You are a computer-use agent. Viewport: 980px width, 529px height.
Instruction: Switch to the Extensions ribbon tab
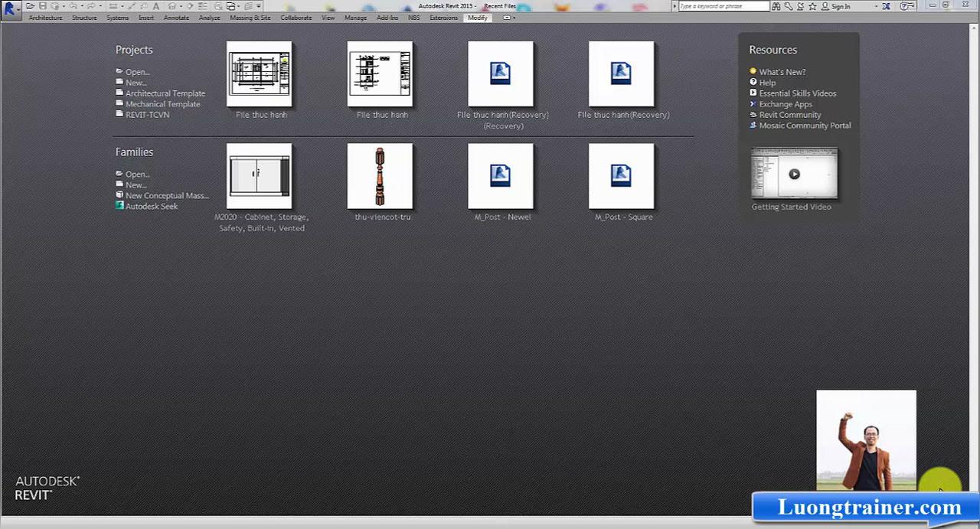[443, 18]
